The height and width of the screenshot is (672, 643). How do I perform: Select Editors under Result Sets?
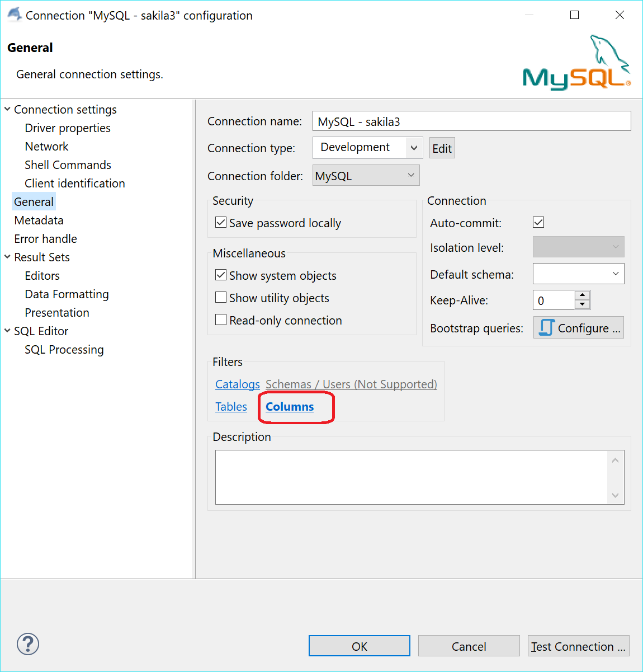[x=42, y=276]
